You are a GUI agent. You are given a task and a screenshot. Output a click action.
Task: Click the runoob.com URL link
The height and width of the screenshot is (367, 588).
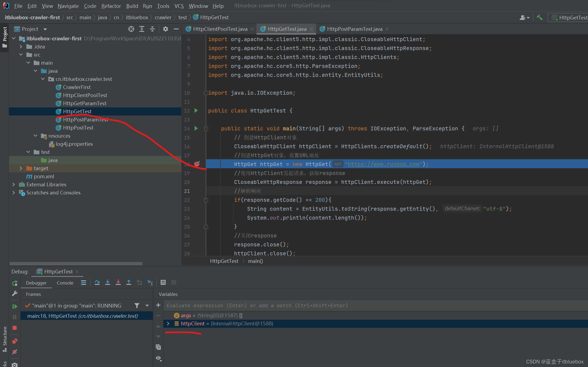[383, 164]
